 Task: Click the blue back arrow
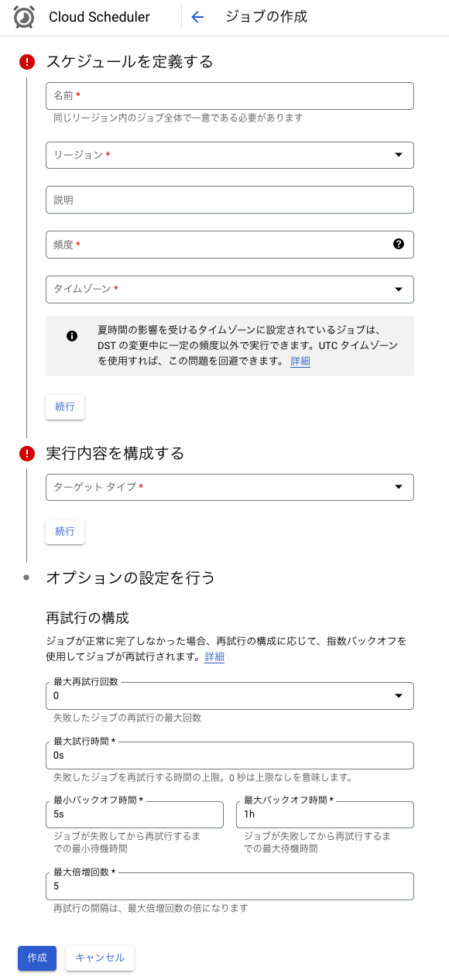(197, 16)
